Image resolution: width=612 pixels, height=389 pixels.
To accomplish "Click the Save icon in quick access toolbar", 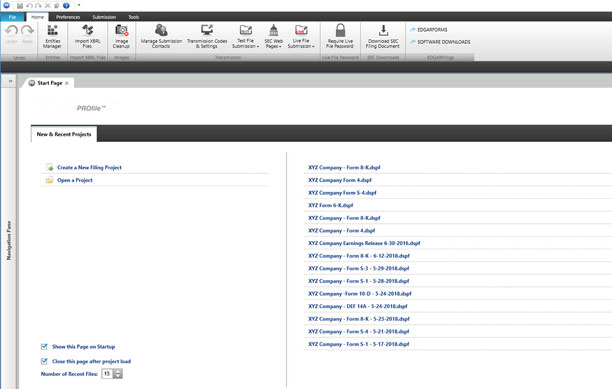I will point(20,6).
